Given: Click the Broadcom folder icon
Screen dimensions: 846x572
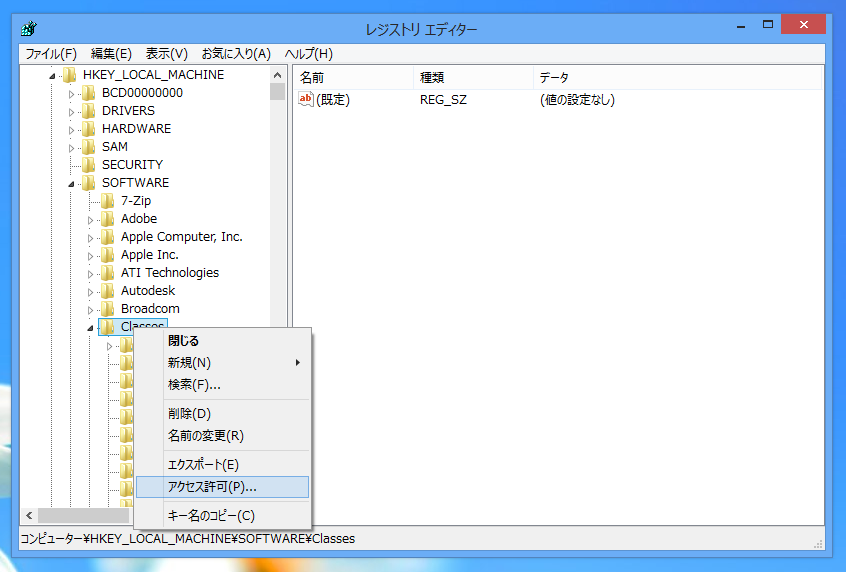Looking at the screenshot, I should click(x=107, y=309).
